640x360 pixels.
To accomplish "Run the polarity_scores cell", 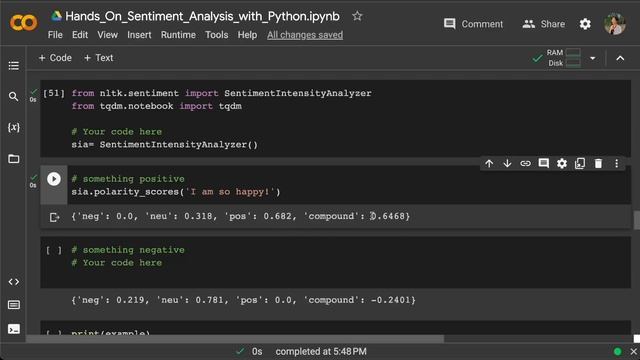I will [54, 179].
